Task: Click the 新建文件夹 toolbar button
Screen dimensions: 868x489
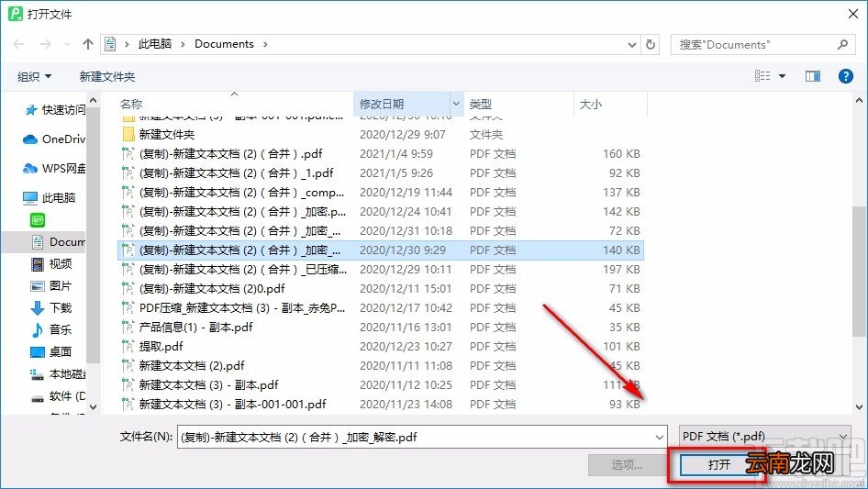Action: point(106,76)
